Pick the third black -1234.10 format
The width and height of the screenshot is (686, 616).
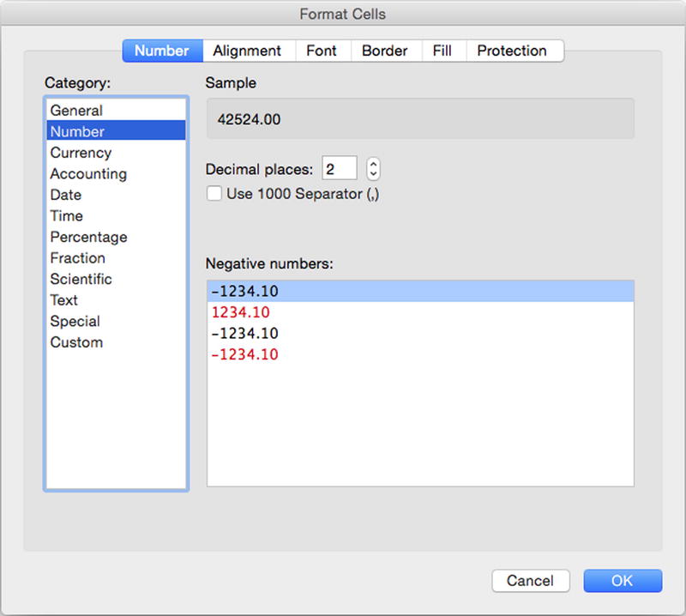(420, 333)
